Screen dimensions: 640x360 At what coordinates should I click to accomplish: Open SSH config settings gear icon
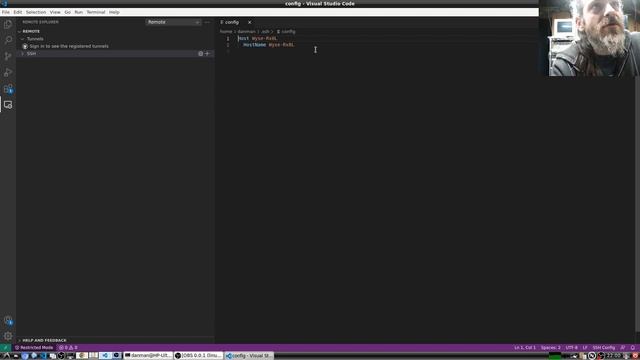coord(200,53)
